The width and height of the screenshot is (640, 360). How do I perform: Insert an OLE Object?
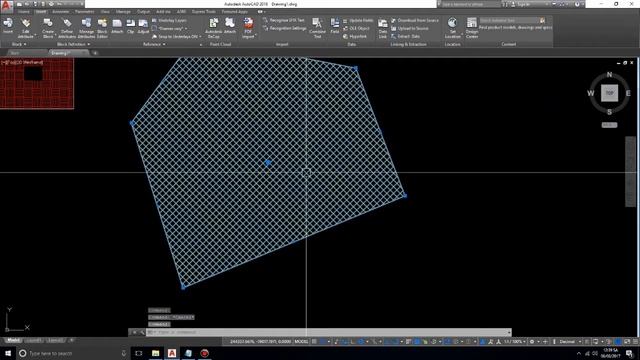(356, 29)
